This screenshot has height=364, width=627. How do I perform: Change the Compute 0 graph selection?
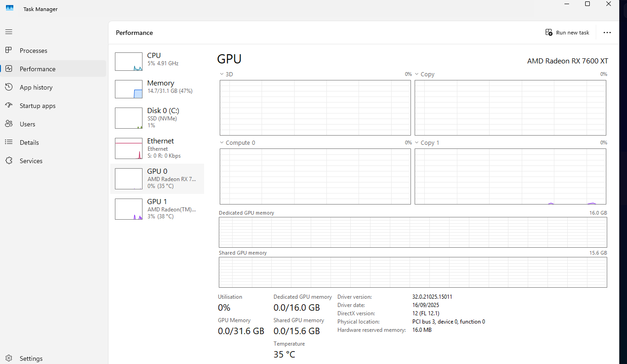point(222,142)
